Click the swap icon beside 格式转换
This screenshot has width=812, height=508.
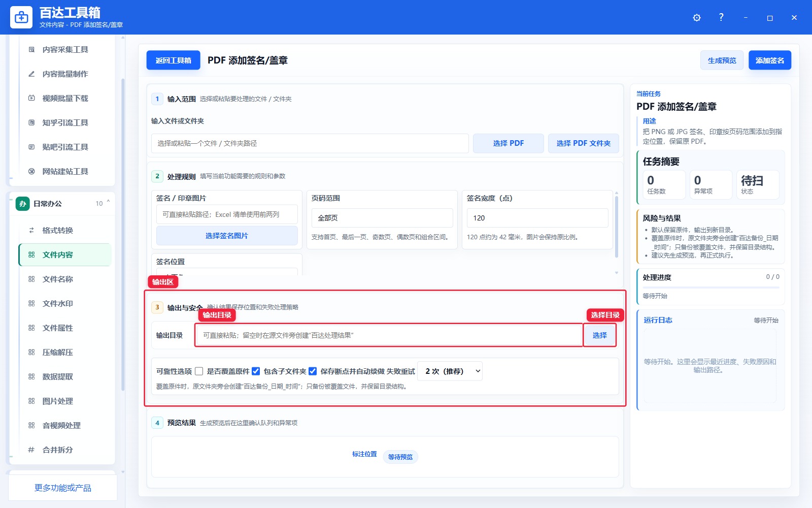click(31, 230)
